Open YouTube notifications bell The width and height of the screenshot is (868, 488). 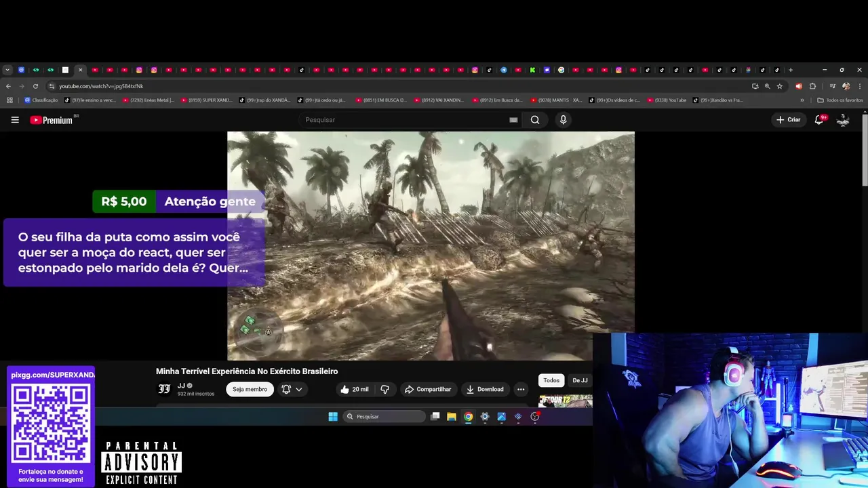819,120
